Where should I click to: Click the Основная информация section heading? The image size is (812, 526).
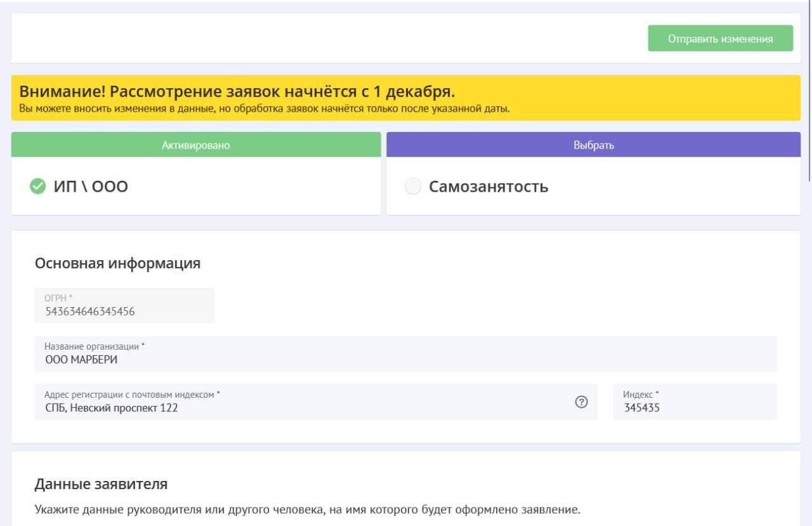(117, 263)
